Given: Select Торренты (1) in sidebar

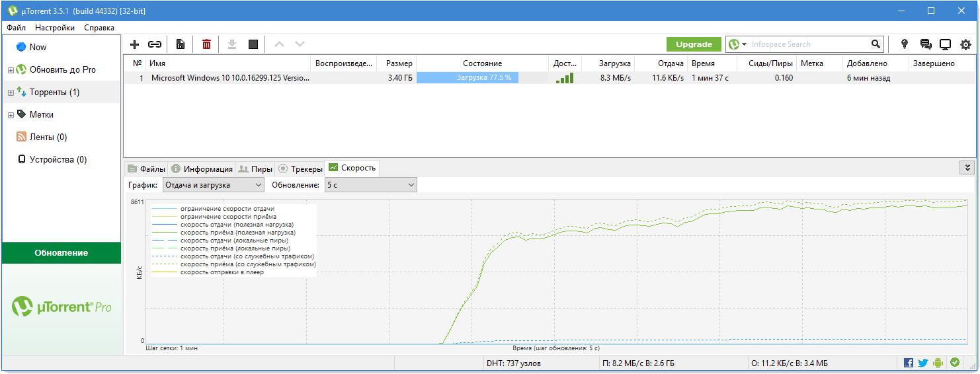Looking at the screenshot, I should coord(61,92).
